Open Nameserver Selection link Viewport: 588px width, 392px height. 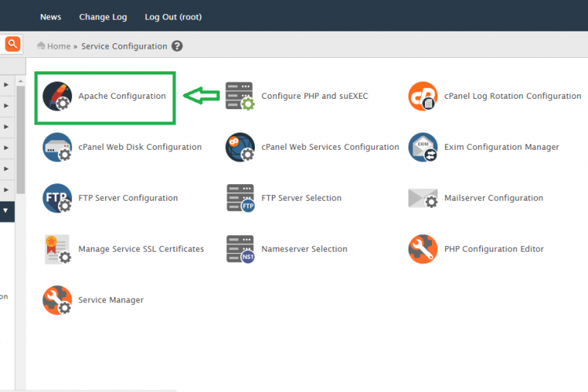point(304,249)
